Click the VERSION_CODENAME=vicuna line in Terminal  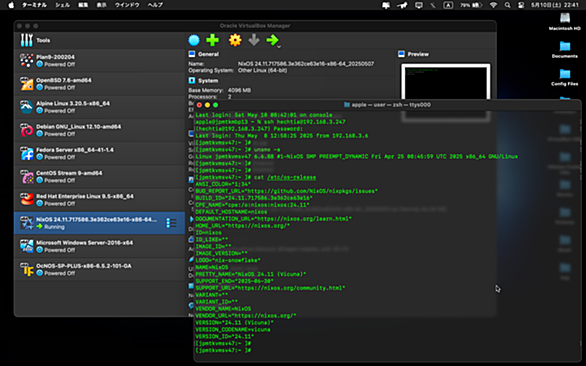pyautogui.click(x=233, y=330)
